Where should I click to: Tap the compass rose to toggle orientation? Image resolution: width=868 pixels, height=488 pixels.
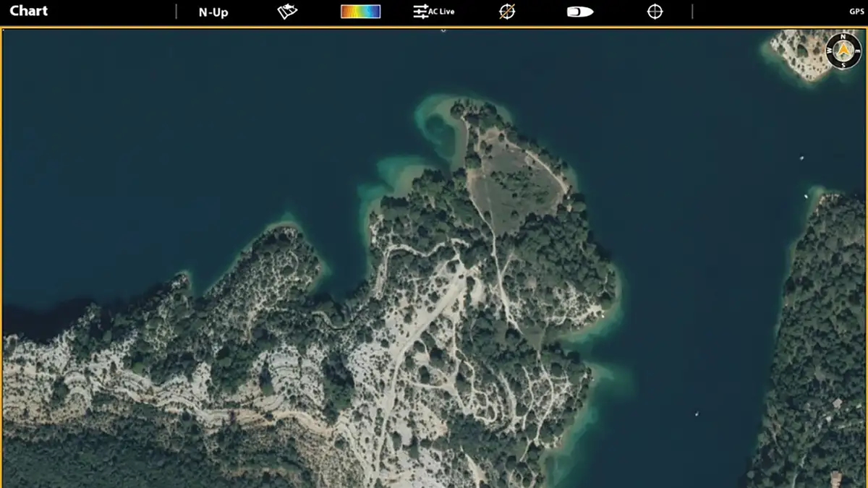(x=843, y=51)
